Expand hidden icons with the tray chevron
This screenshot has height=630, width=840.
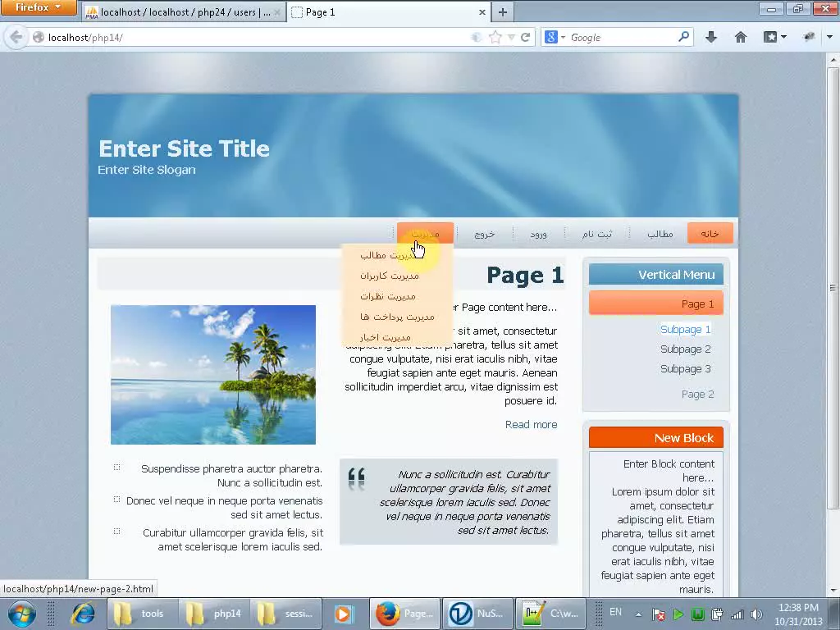pos(639,613)
